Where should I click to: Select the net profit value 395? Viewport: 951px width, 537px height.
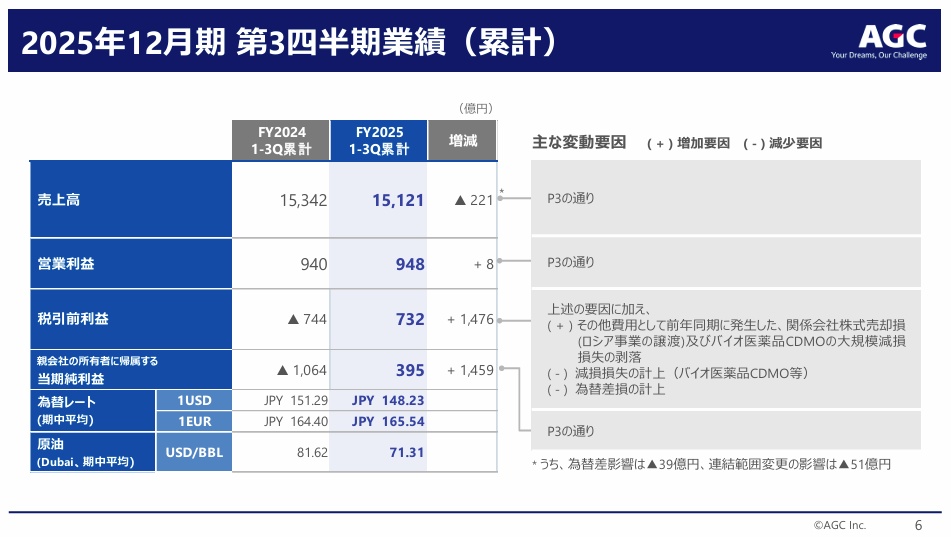point(410,370)
